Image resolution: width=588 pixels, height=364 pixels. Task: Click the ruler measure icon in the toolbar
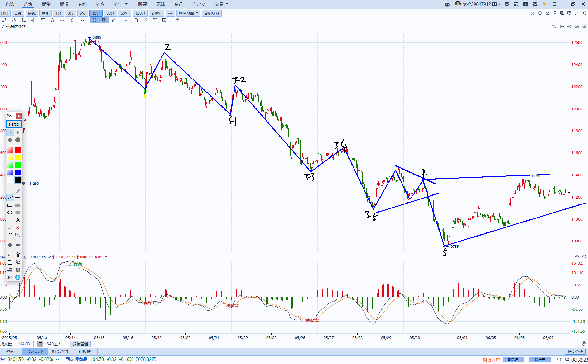(x=177, y=20)
